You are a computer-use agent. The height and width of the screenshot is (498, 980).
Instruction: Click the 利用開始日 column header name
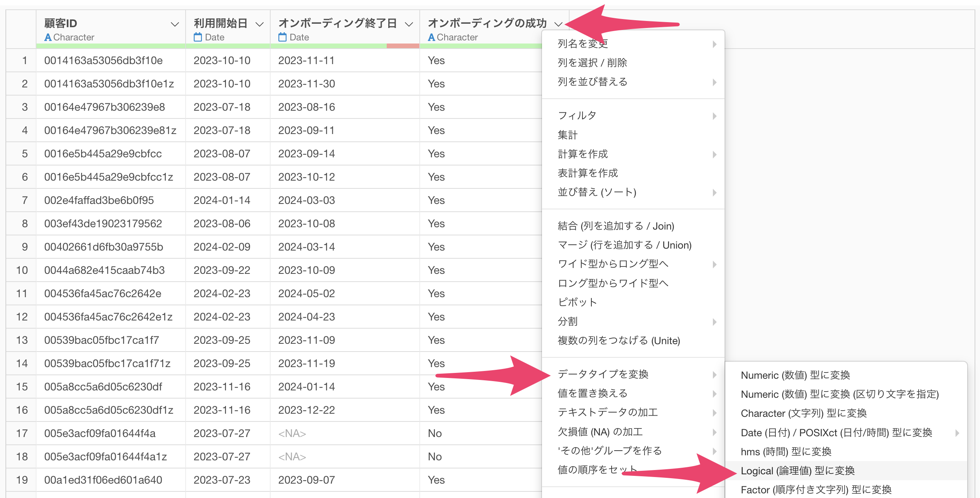(x=221, y=23)
